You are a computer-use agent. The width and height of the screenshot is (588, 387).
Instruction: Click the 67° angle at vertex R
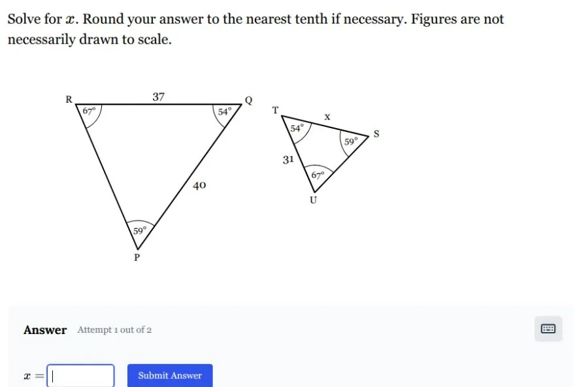click(x=90, y=111)
